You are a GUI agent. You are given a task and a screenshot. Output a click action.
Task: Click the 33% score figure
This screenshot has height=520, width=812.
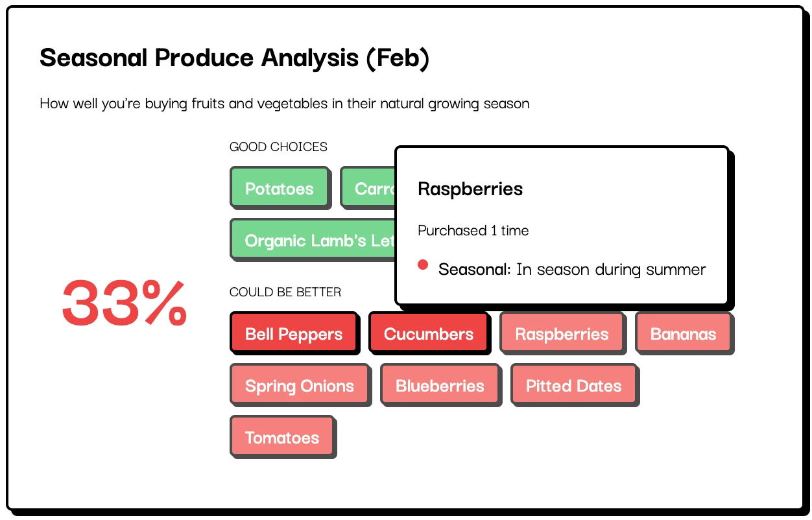(x=123, y=303)
